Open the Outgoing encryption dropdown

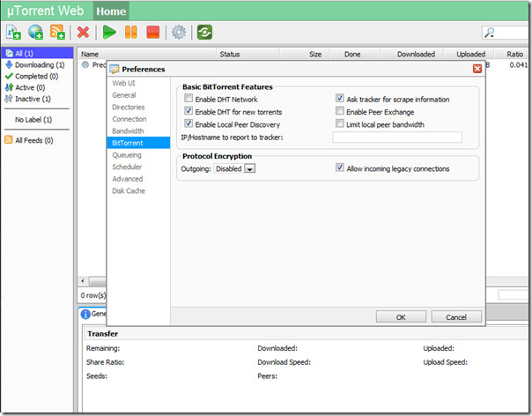[234, 168]
